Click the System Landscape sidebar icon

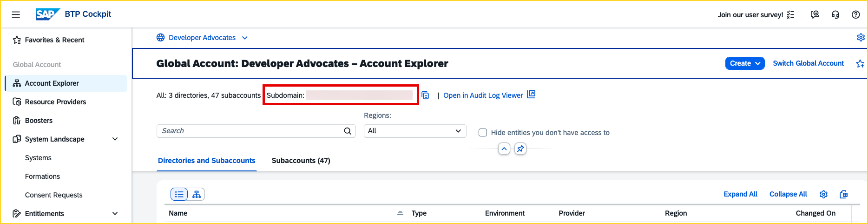click(x=17, y=139)
